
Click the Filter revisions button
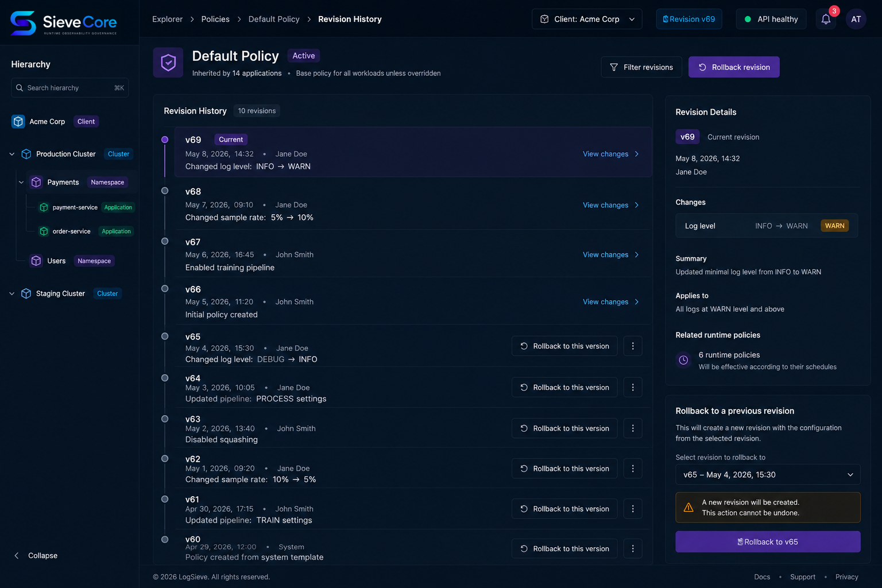[641, 67]
